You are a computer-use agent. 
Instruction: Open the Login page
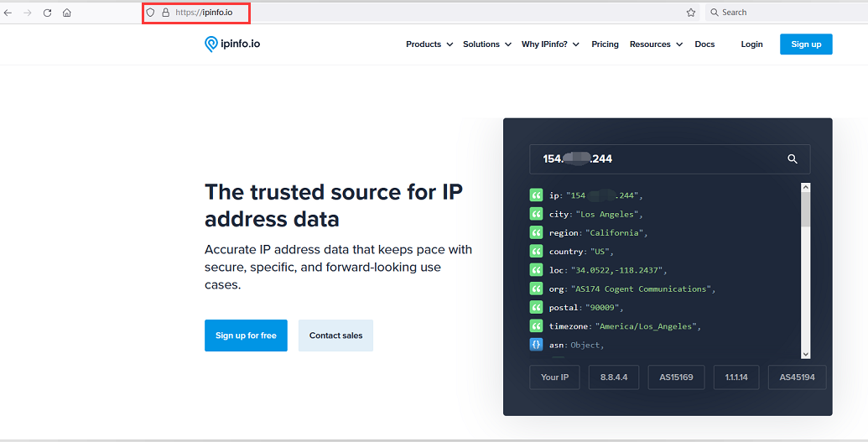pyautogui.click(x=751, y=44)
